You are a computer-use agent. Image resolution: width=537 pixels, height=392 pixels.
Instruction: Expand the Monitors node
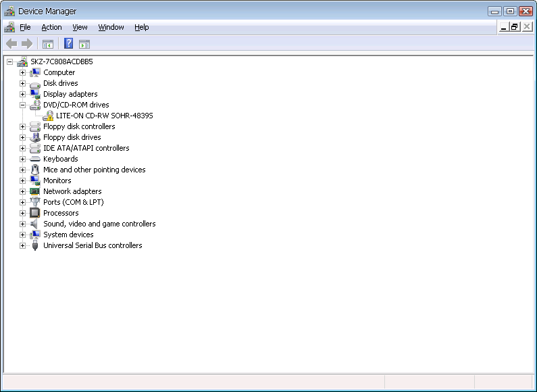(22, 181)
